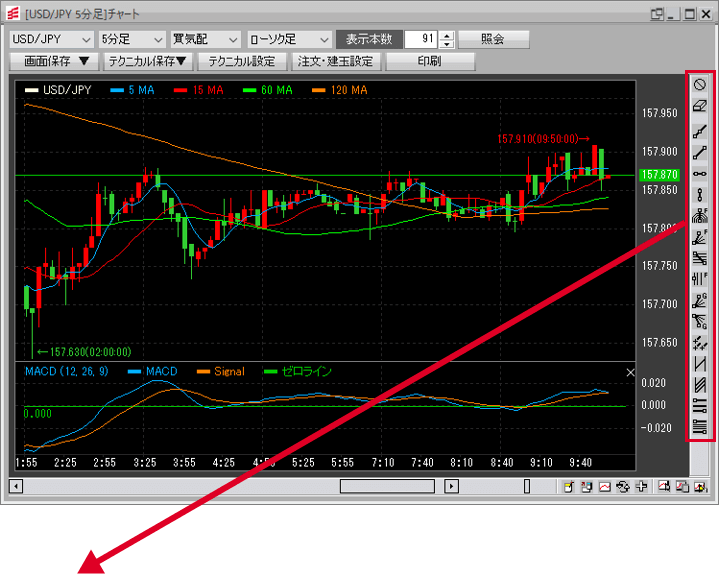Decrease display count with down stepper arrow
Image resolution: width=720 pixels, height=580 pixels.
447,44
